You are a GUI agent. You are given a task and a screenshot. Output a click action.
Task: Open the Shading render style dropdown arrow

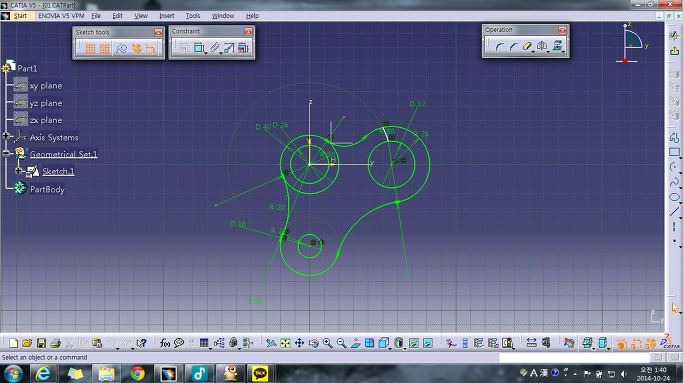pos(405,348)
